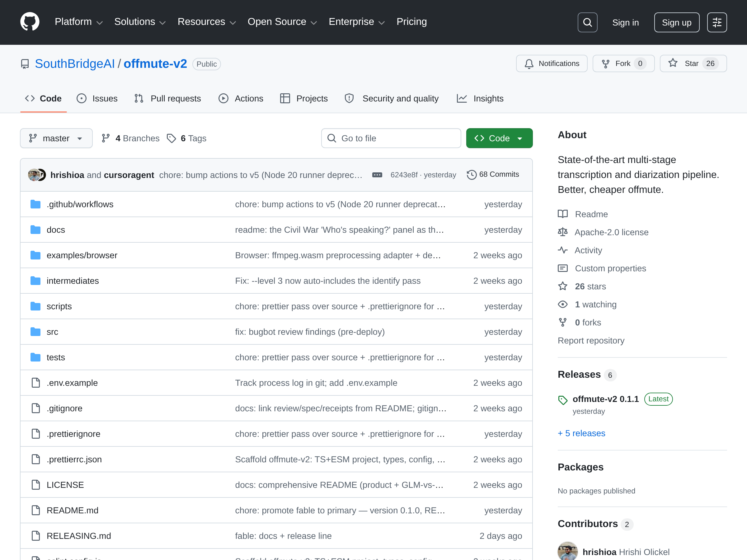
Task: Click the hrishioa avatar in commit bar
Action: pos(34,175)
